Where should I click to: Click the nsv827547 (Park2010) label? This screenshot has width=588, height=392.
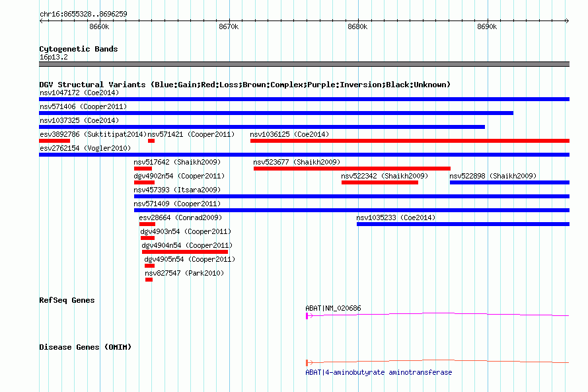pyautogui.click(x=184, y=273)
